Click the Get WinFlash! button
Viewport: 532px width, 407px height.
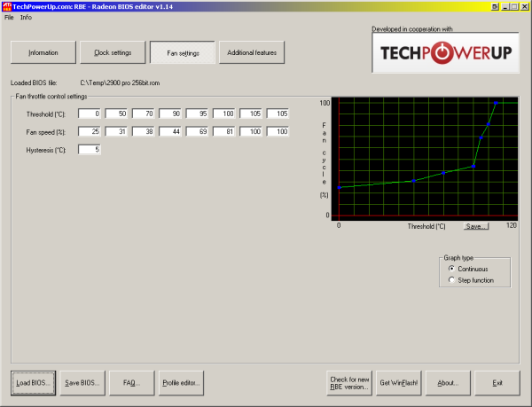click(399, 383)
